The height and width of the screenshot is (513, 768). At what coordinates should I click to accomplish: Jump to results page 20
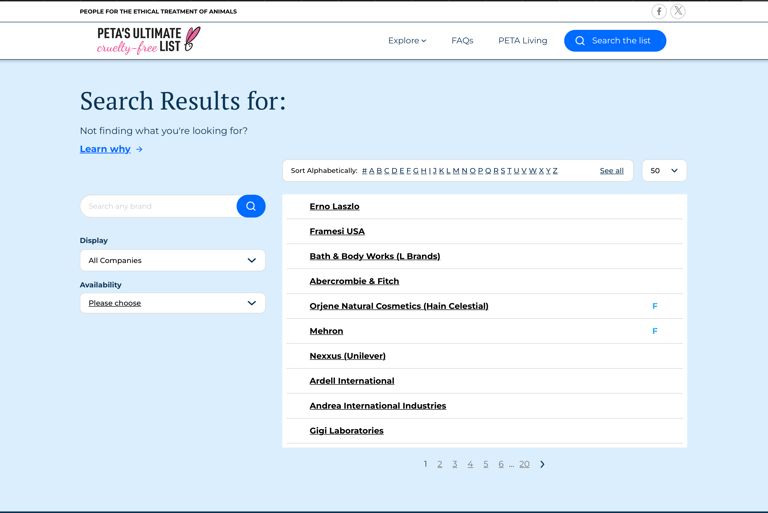(x=525, y=464)
